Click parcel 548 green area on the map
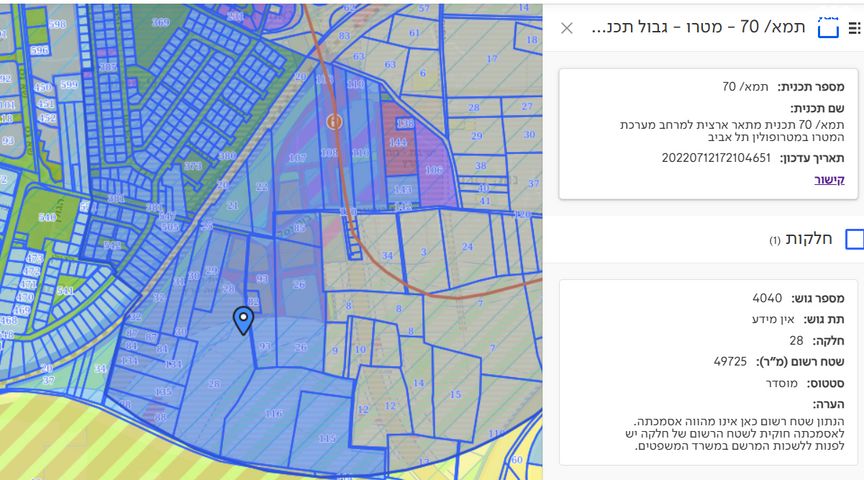864x480 pixels. tap(47, 218)
